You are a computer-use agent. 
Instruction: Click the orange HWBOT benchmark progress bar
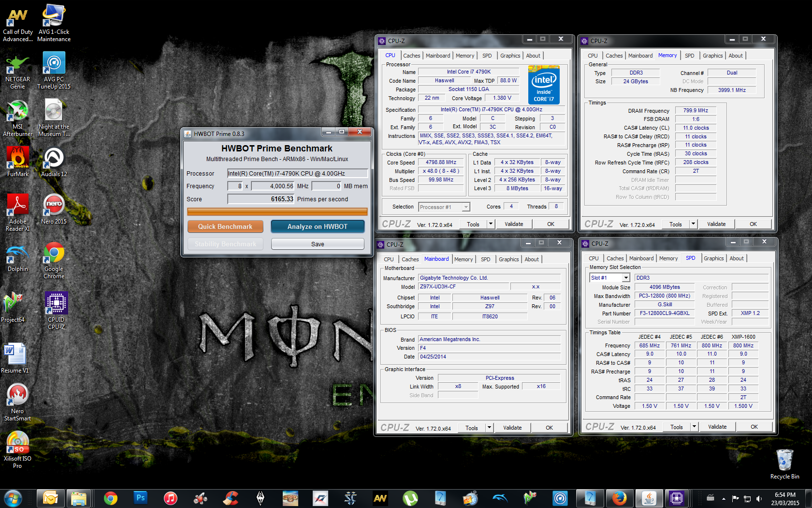coord(277,211)
